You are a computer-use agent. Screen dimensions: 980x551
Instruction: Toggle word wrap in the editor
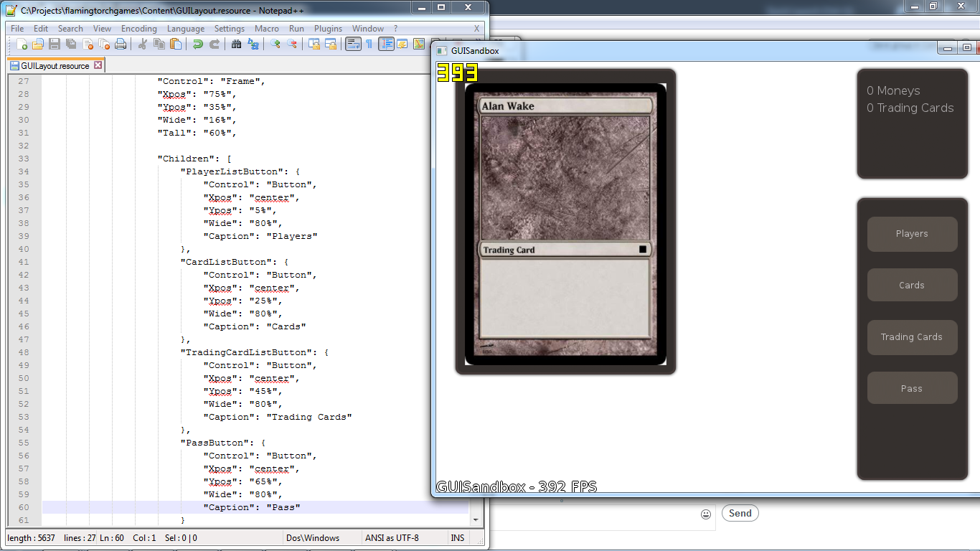[x=353, y=44]
